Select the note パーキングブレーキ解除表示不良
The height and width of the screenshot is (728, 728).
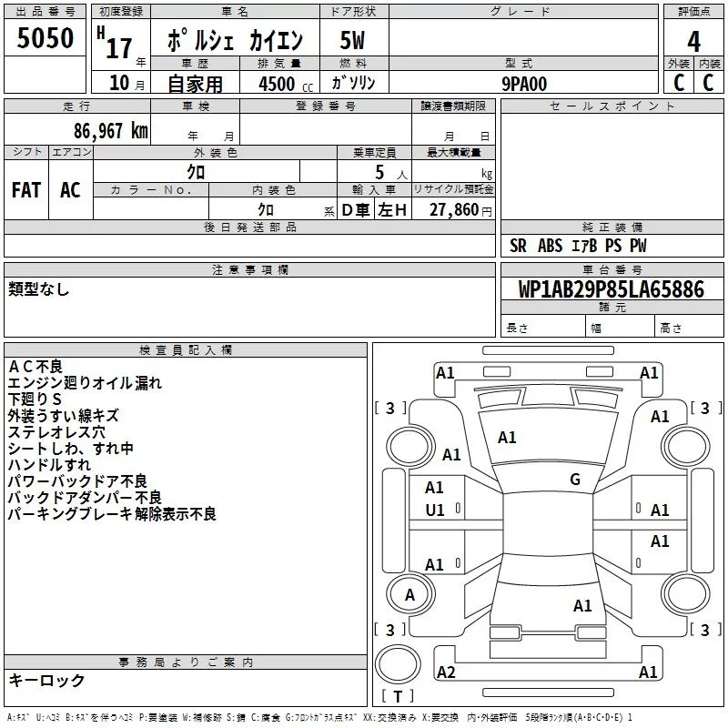tap(112, 513)
